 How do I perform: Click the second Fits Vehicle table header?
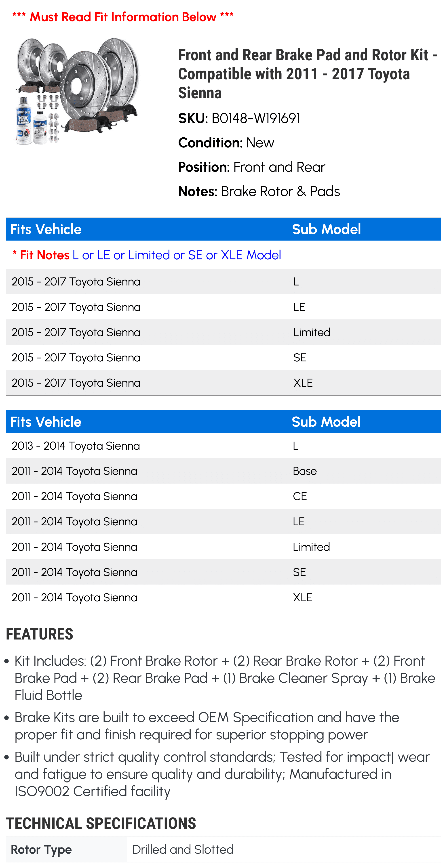click(x=46, y=422)
